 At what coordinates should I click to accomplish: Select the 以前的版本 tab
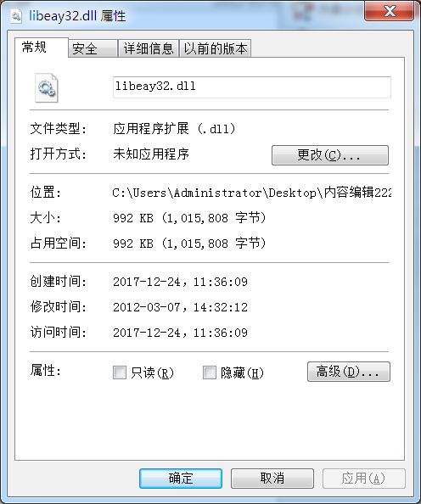coord(215,48)
